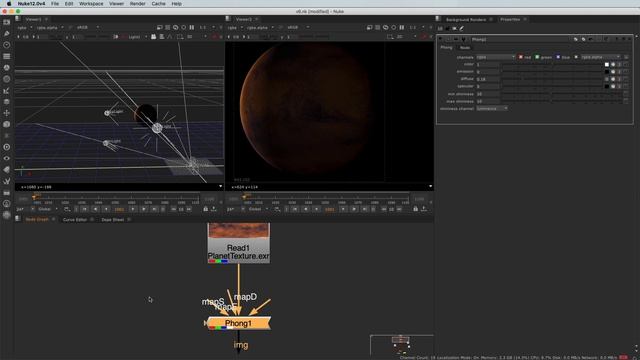The width and height of the screenshot is (640, 360).
Task: Toggle the red channel checkbox
Action: [521, 57]
